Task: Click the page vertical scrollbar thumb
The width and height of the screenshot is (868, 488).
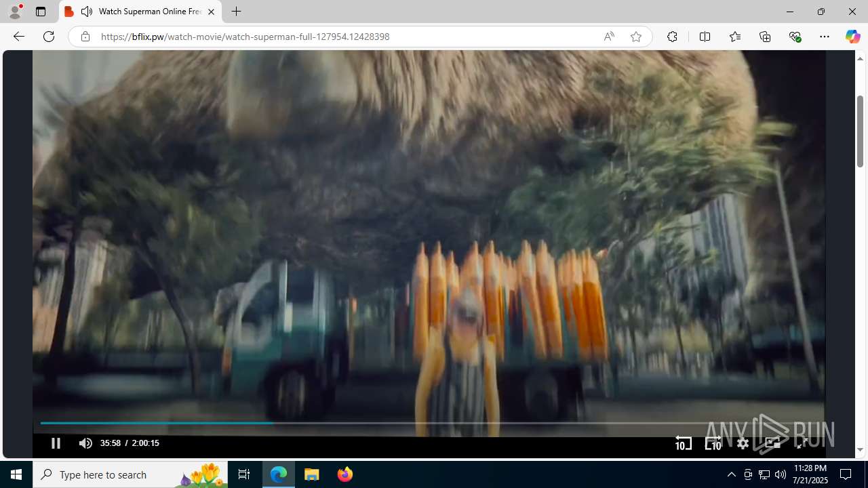Action: pos(860,131)
